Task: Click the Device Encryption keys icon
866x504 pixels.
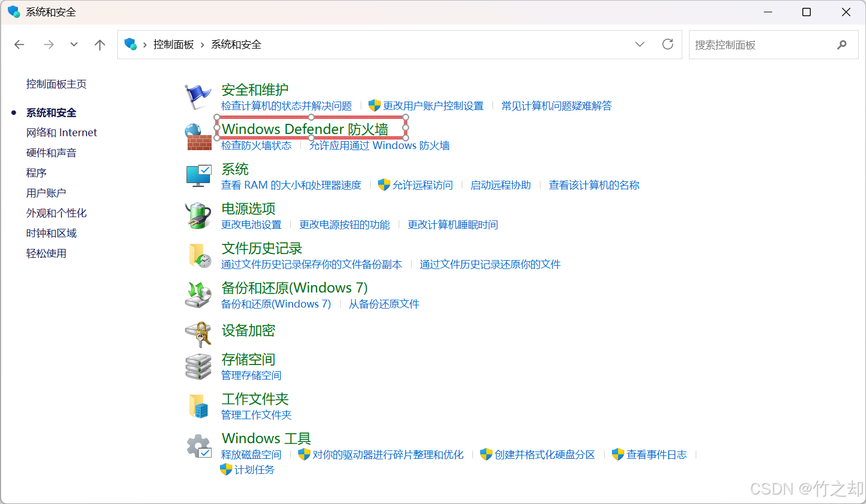Action: coord(198,334)
